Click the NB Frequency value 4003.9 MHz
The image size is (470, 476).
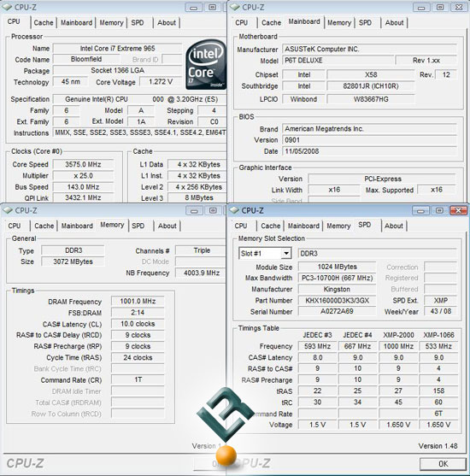coord(201,273)
